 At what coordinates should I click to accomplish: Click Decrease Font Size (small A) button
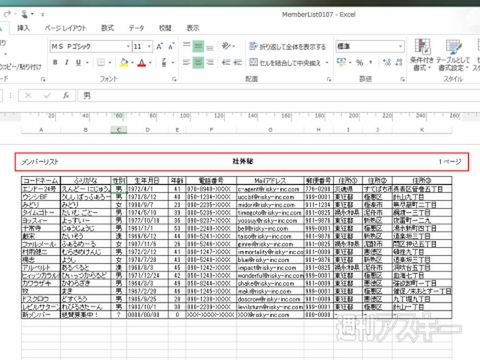click(171, 46)
